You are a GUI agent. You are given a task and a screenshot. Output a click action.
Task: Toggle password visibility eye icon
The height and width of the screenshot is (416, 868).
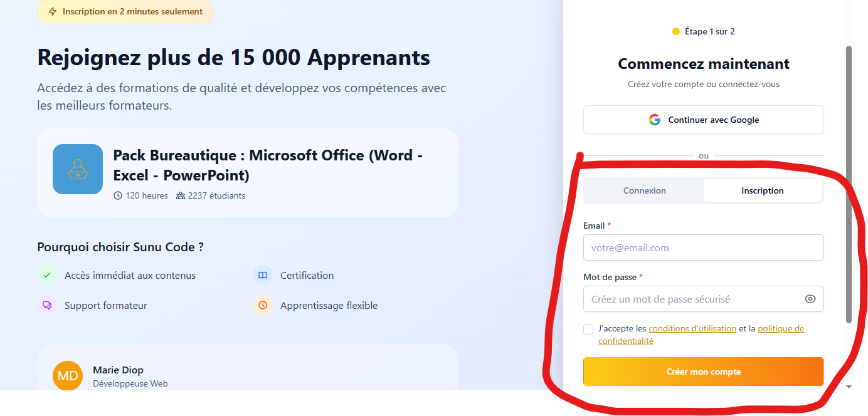[x=810, y=299]
